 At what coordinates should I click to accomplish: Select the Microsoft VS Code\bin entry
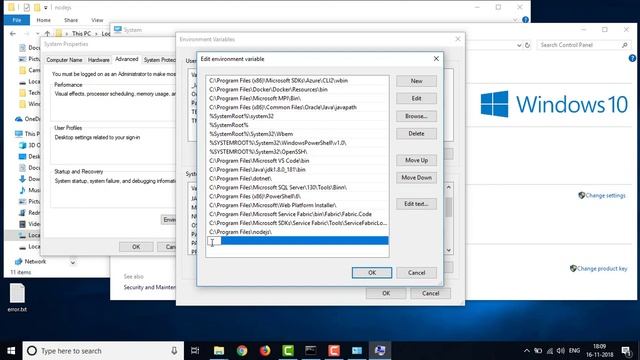pos(298,161)
